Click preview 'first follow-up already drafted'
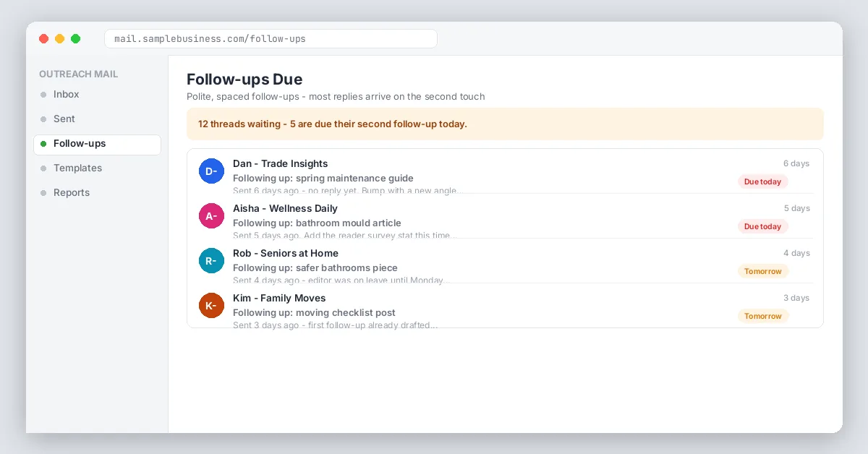The width and height of the screenshot is (868, 454). tap(371, 325)
